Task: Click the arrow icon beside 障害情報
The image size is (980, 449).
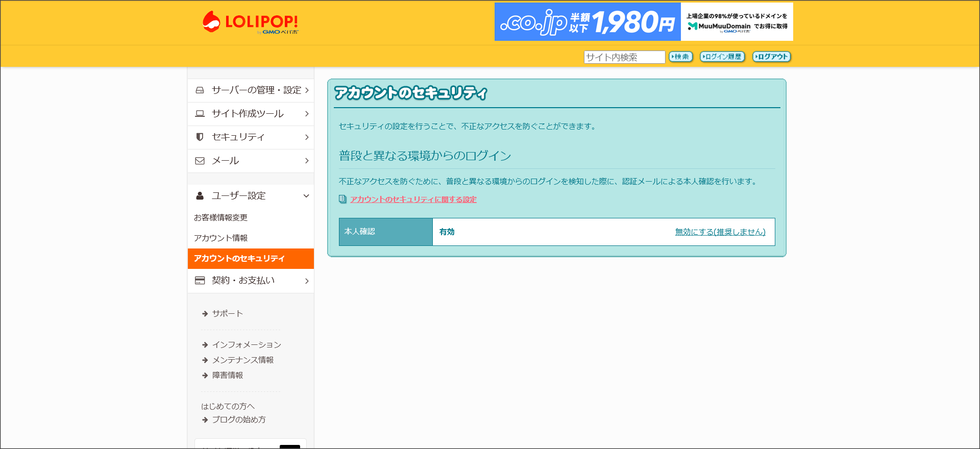Action: 205,376
